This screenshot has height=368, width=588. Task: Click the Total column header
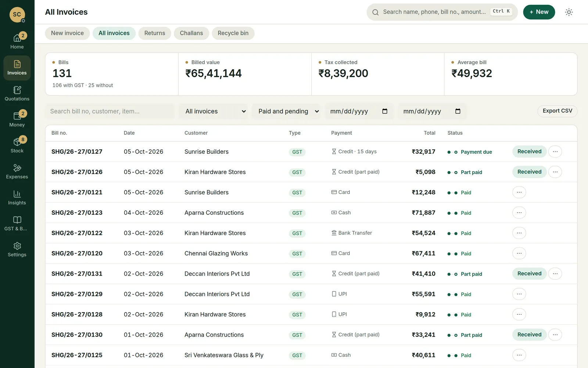[429, 133]
